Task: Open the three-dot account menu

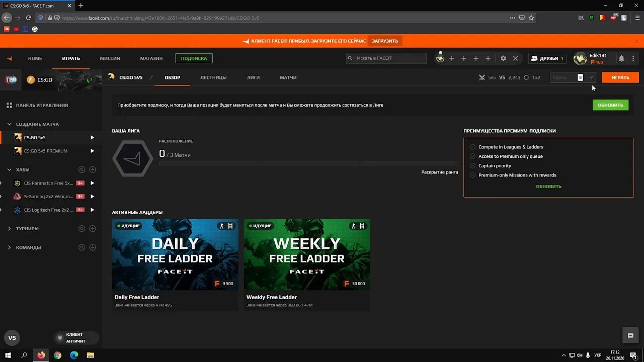Action: [x=633, y=58]
